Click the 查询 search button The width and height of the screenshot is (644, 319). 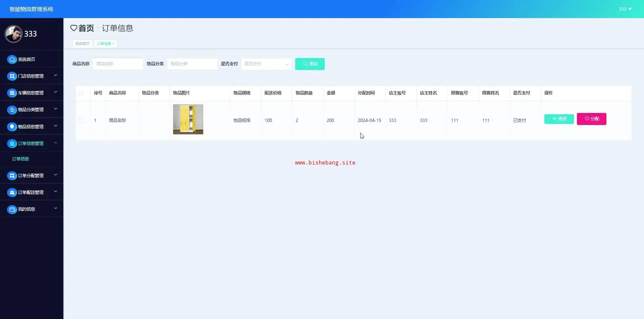tap(310, 64)
